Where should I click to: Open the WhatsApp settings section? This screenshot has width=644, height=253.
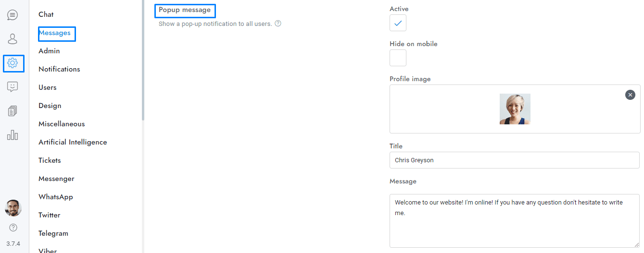click(x=56, y=197)
